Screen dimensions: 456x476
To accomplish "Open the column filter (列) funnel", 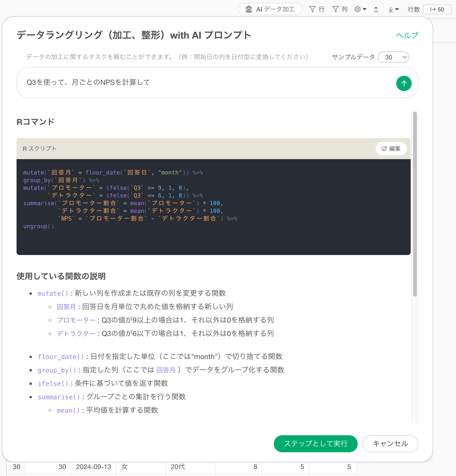I will click(x=340, y=9).
